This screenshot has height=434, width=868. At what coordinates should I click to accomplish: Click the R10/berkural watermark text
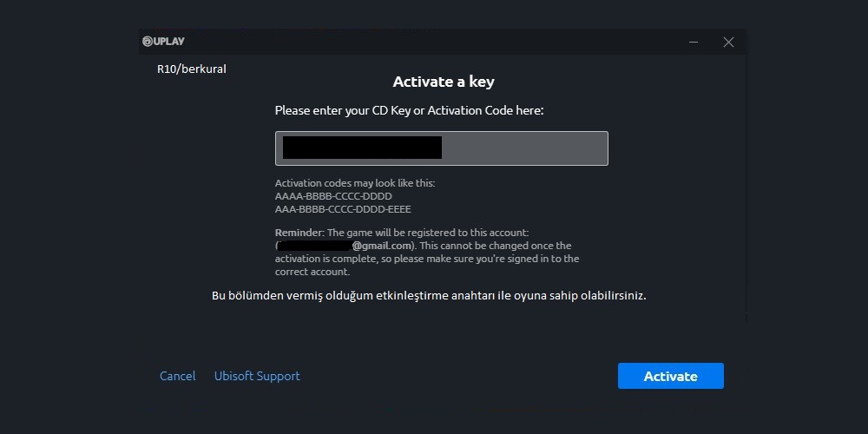pos(192,69)
